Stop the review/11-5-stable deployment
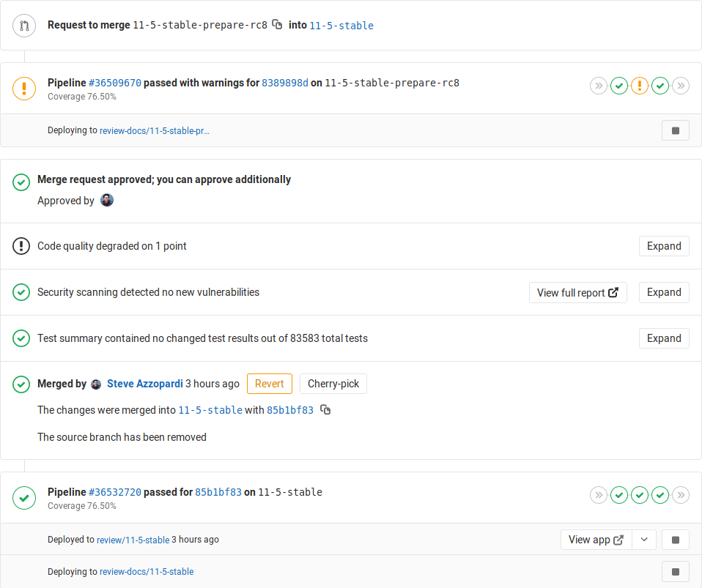The width and height of the screenshot is (702, 588). click(x=675, y=540)
